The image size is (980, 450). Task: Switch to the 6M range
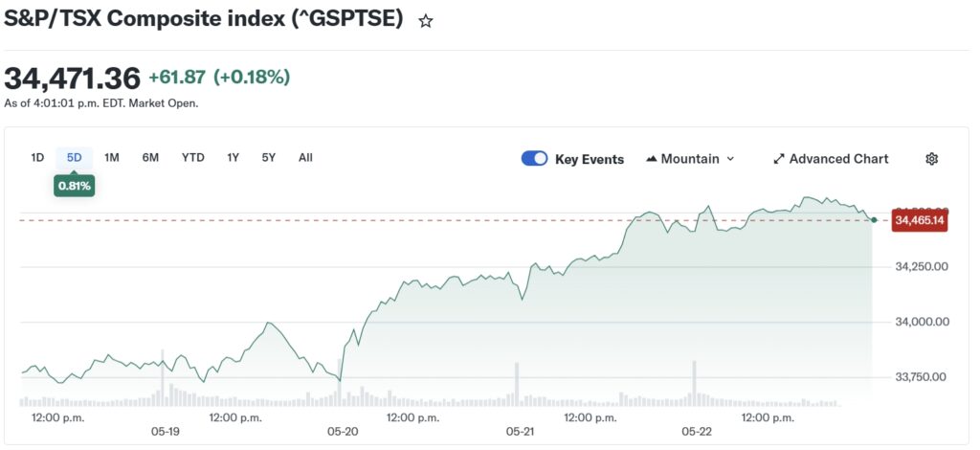coord(150,157)
